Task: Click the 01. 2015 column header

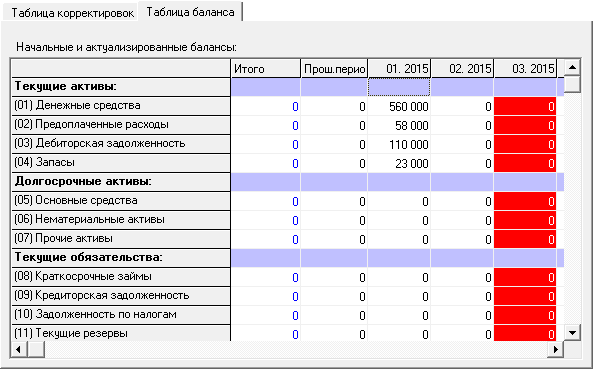Action: point(399,69)
